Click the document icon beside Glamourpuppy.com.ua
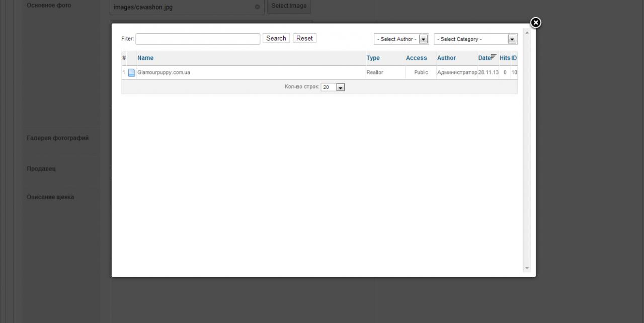644x323 pixels. (x=131, y=72)
